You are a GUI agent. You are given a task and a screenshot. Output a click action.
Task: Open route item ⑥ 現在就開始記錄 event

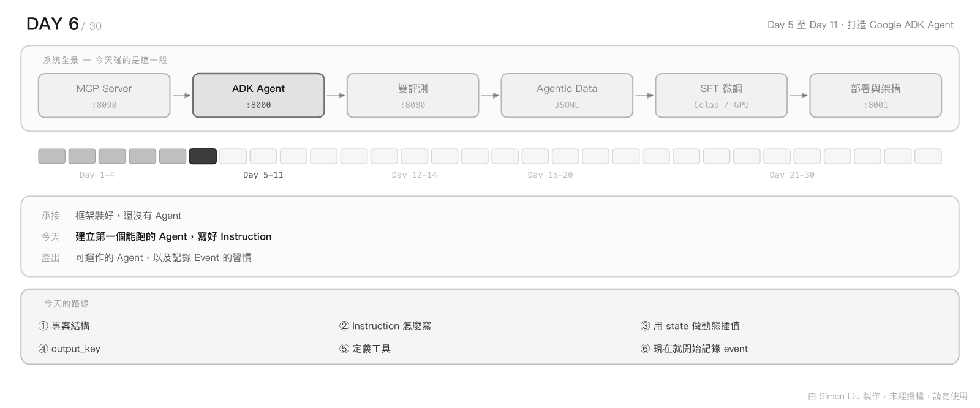click(x=694, y=349)
